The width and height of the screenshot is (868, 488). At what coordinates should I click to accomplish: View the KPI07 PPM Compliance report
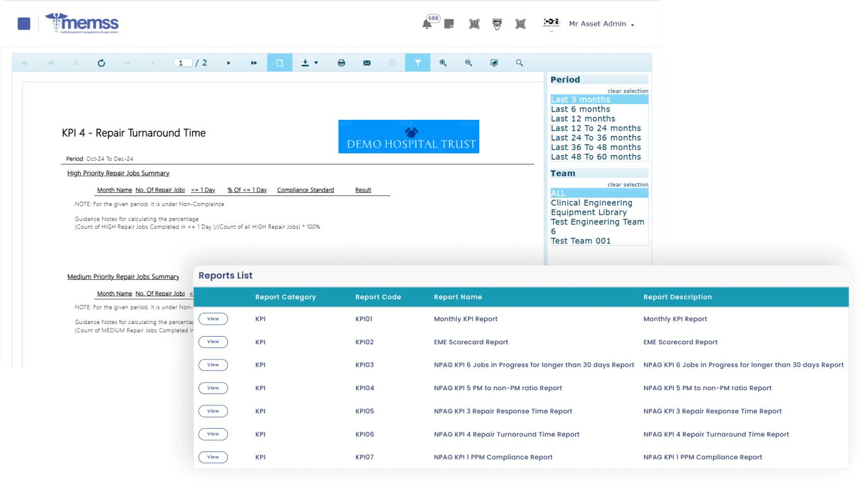click(x=213, y=457)
